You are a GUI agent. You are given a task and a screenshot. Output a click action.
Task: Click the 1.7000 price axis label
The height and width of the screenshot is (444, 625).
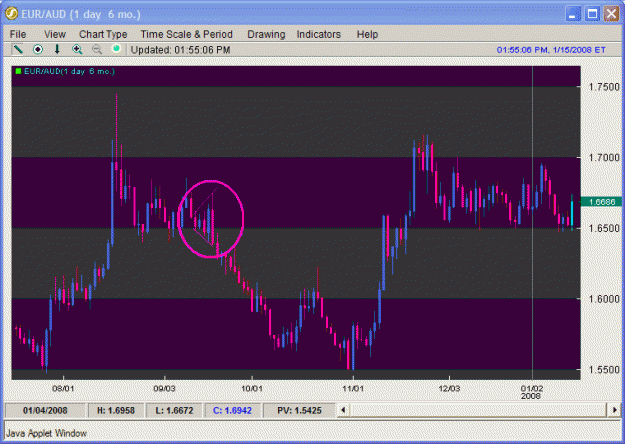[604, 157]
